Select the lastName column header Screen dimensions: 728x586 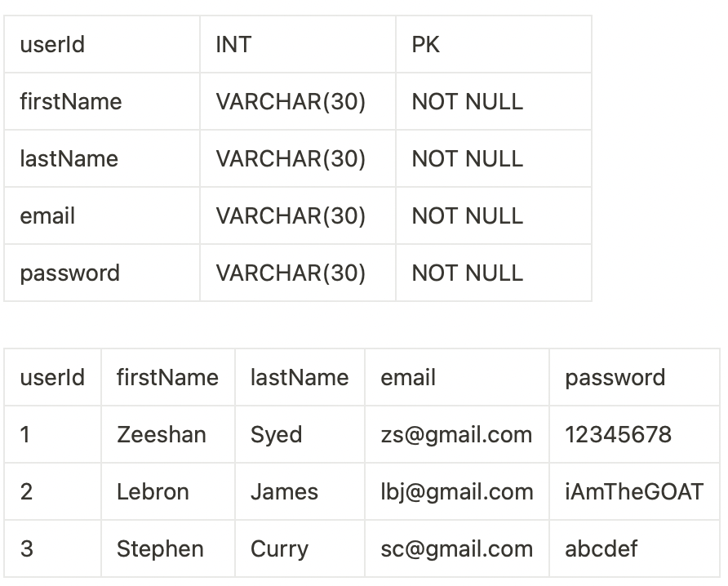tap(300, 377)
